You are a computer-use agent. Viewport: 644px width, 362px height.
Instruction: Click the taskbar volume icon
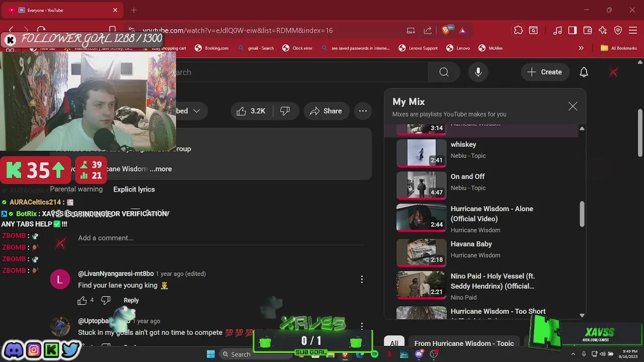click(x=603, y=354)
